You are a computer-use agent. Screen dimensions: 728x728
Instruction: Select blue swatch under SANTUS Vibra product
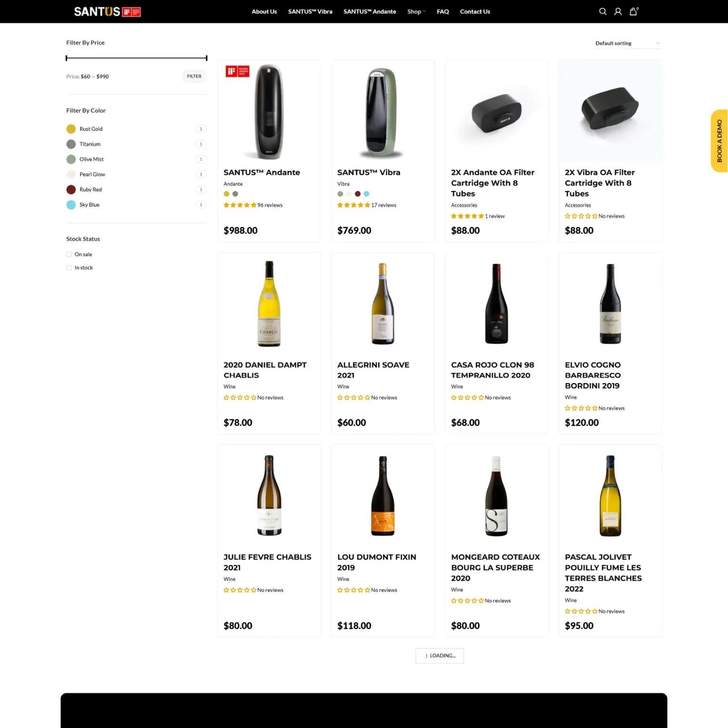pyautogui.click(x=366, y=194)
